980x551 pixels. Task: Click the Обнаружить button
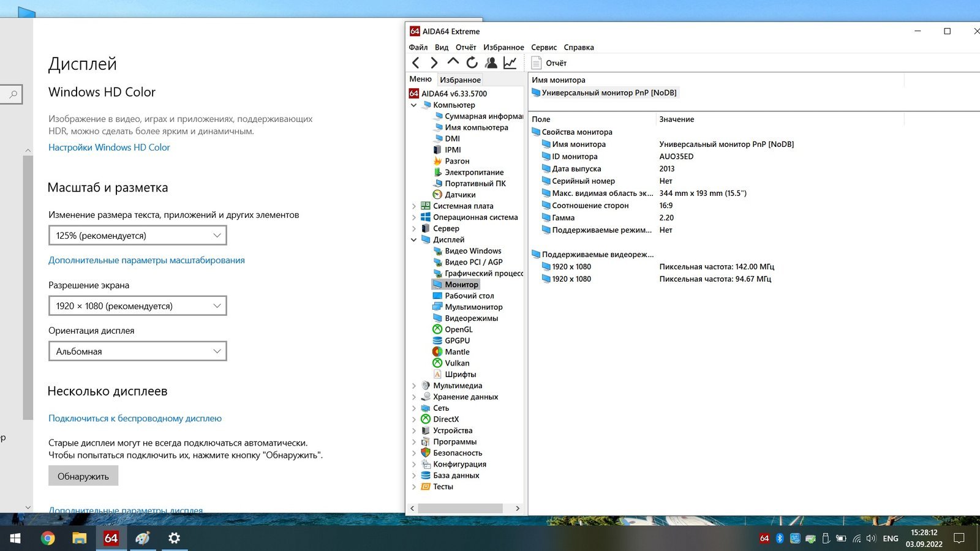(x=83, y=476)
